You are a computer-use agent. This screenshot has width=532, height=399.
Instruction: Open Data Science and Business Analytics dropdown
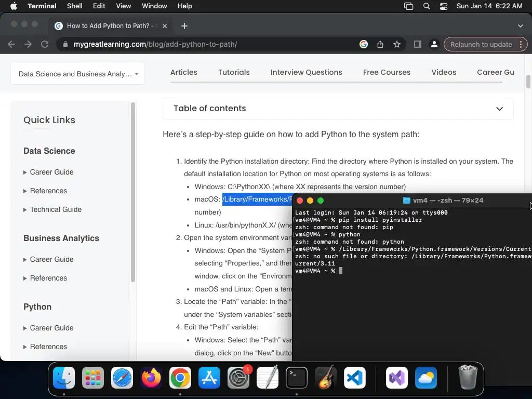(77, 74)
